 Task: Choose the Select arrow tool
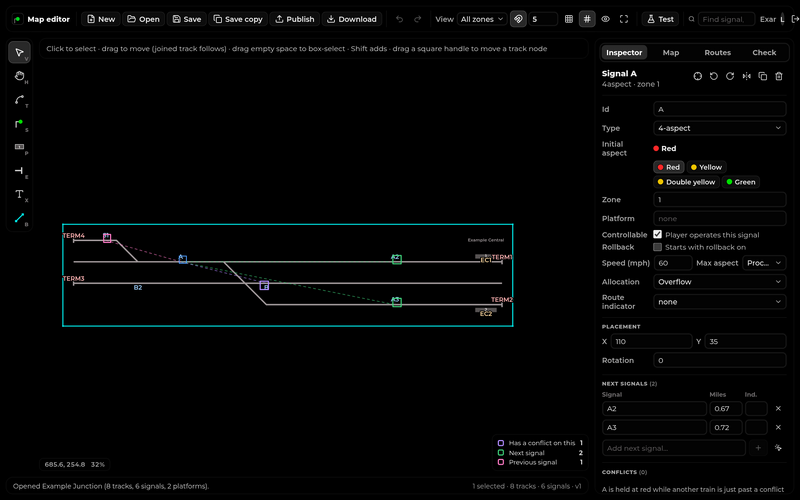tap(19, 53)
